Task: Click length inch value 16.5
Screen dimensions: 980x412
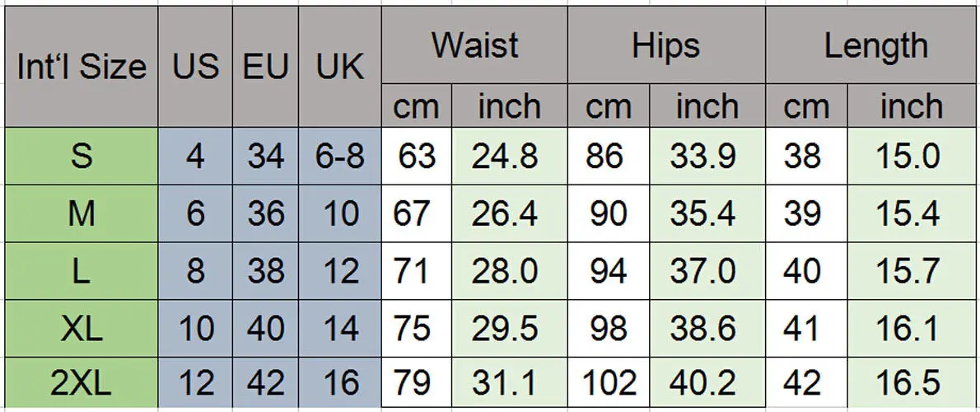Action: (908, 383)
